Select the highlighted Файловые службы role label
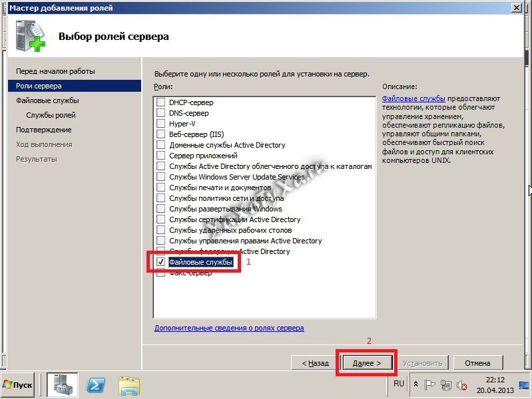The height and width of the screenshot is (399, 532). tap(201, 262)
